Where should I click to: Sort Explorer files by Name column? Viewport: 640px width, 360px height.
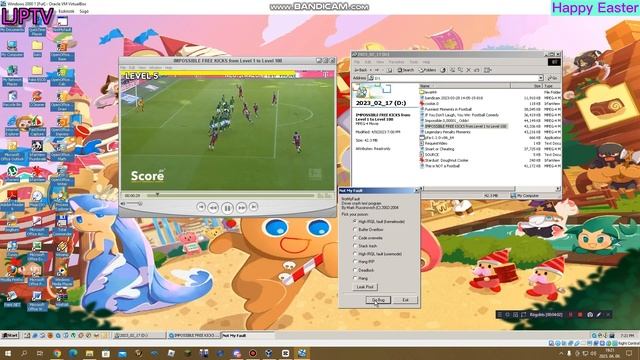464,86
